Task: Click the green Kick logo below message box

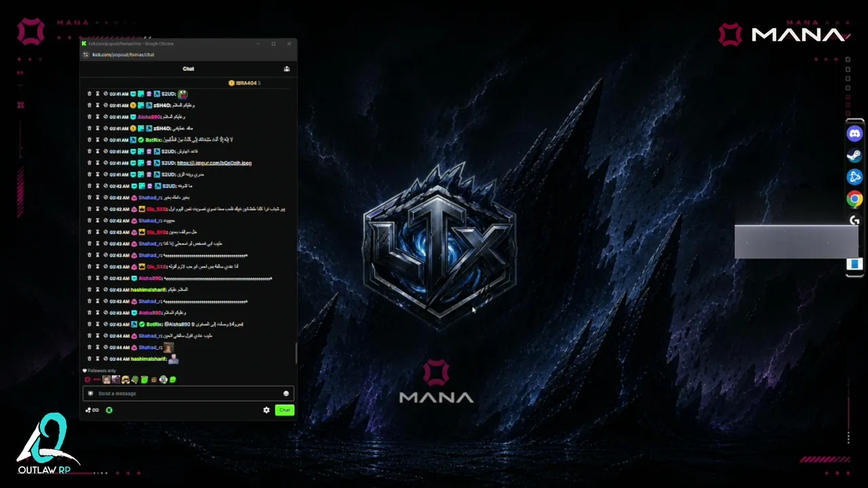Action: (109, 410)
